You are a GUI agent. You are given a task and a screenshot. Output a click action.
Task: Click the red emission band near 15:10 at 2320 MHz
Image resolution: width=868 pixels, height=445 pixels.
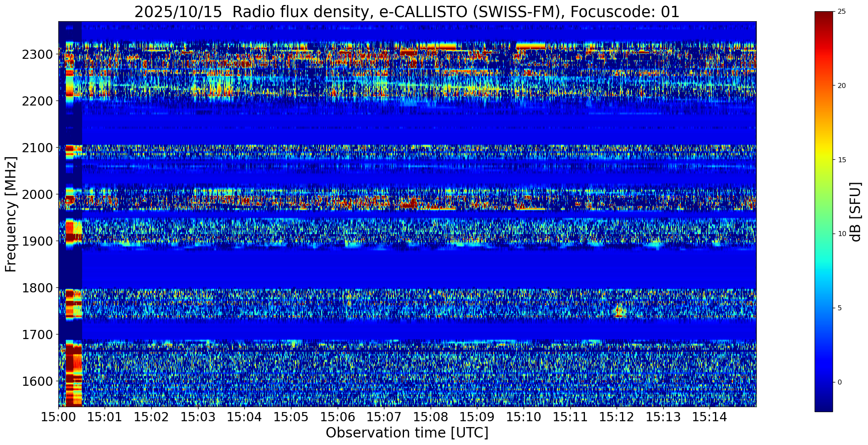530,46
